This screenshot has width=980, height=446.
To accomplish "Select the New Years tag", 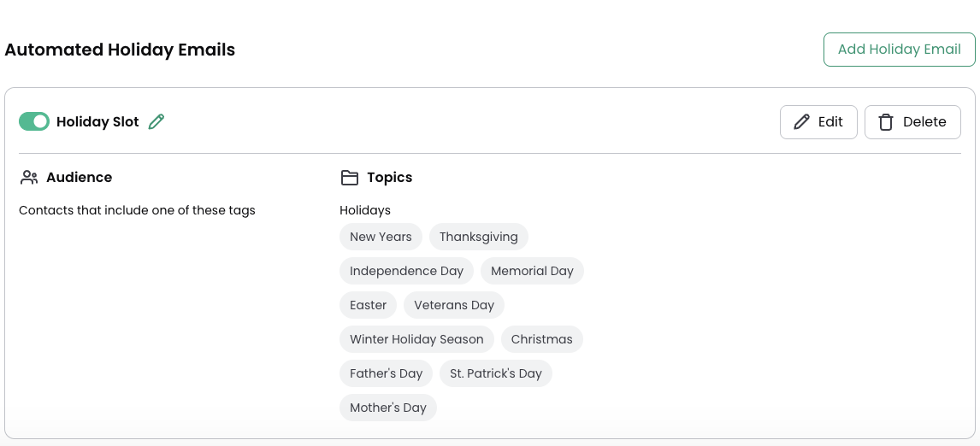I will 381,237.
